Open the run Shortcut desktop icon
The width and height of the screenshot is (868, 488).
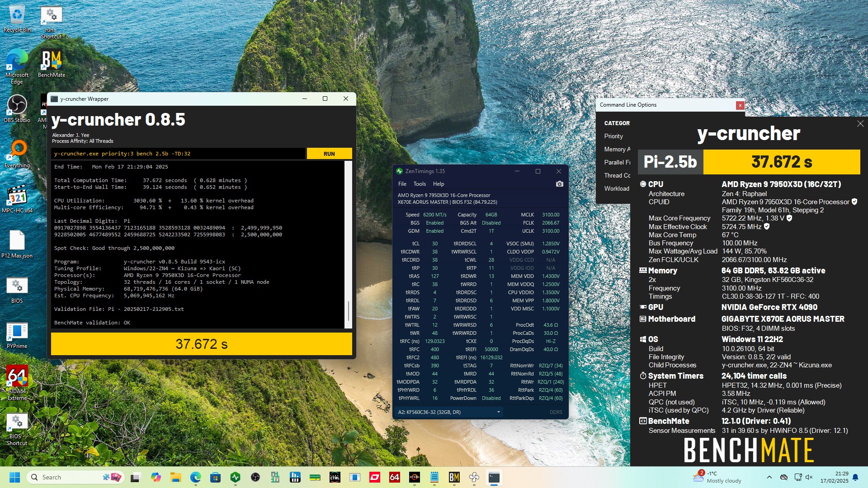tap(51, 23)
